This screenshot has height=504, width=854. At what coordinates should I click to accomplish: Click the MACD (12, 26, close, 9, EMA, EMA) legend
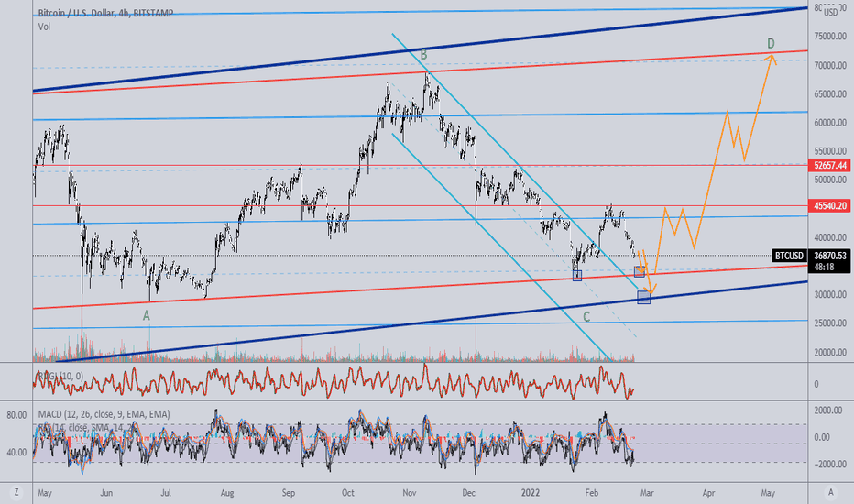pyautogui.click(x=104, y=414)
